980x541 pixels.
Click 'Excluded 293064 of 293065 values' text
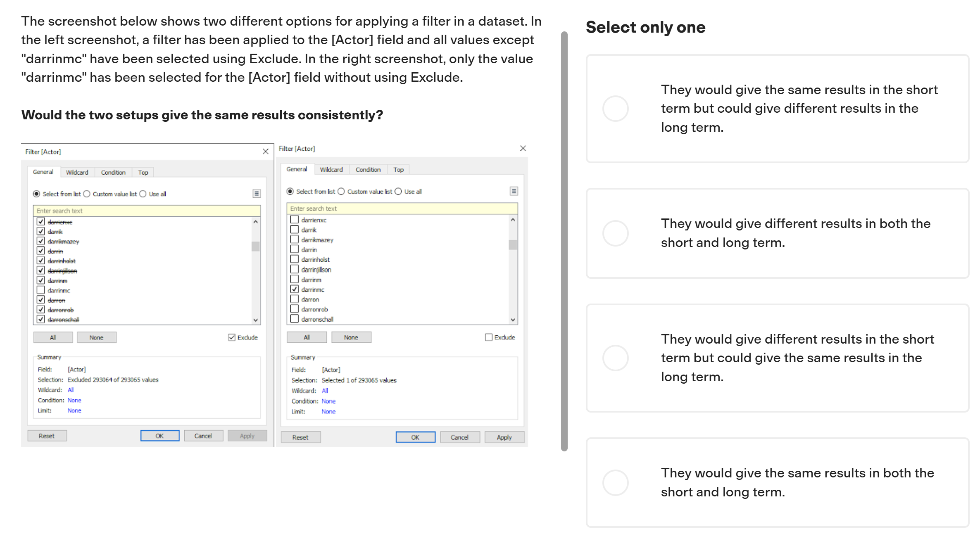[113, 380]
